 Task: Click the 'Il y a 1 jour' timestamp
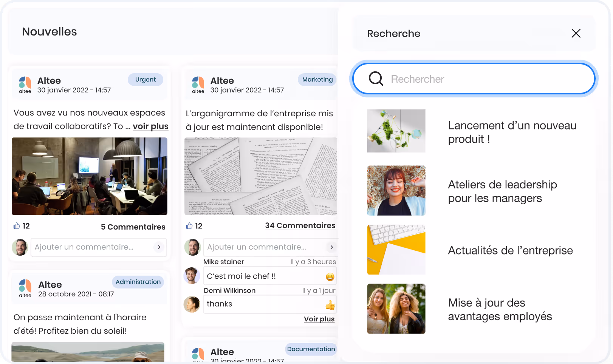coord(319,290)
